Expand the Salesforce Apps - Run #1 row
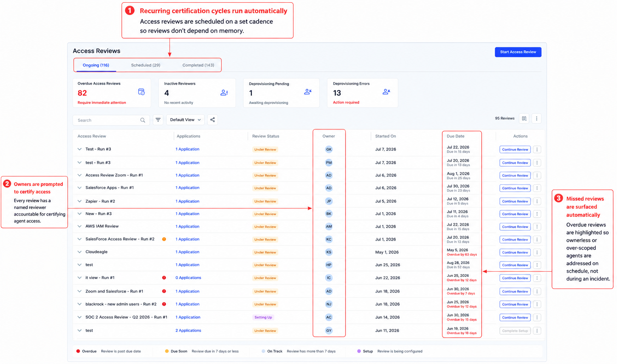The image size is (617, 364). (79, 188)
